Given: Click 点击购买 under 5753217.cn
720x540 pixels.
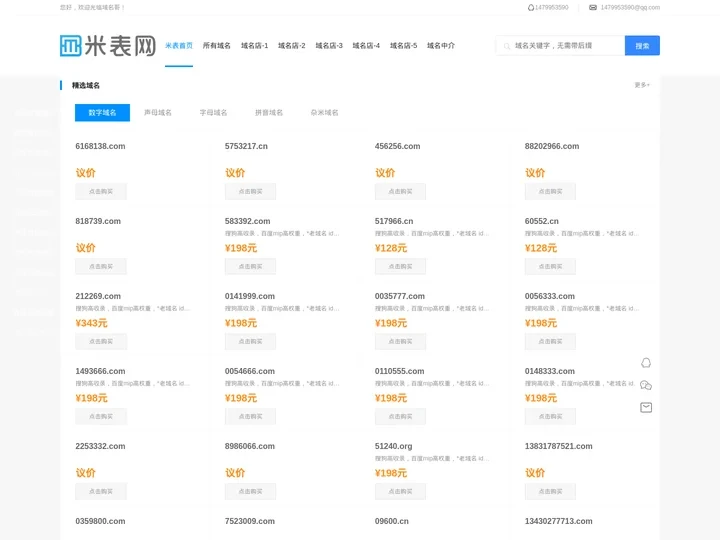Looking at the screenshot, I should pos(250,191).
